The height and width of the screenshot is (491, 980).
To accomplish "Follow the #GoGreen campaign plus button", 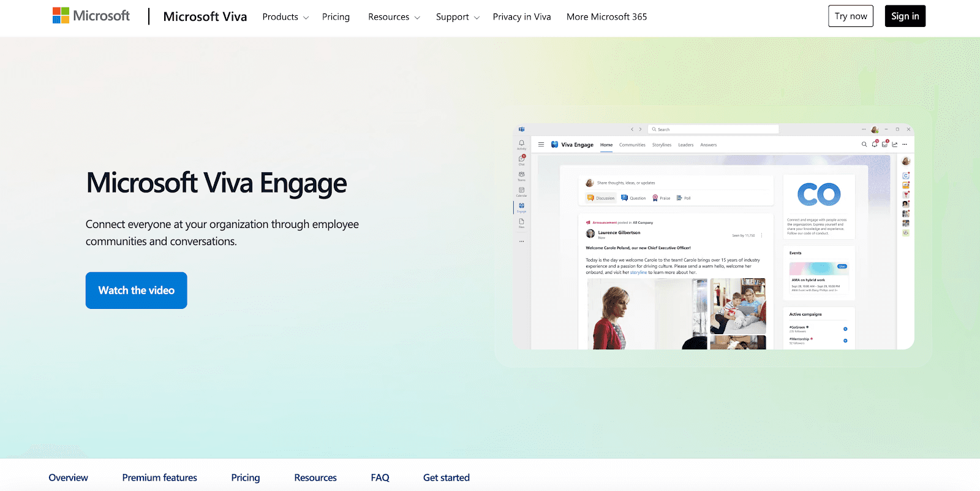I will 845,329.
